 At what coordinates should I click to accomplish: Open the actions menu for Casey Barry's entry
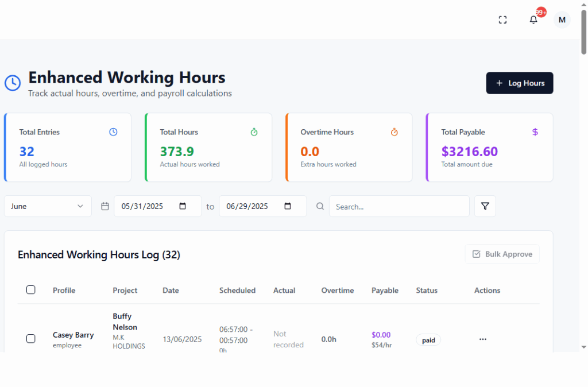(482, 339)
